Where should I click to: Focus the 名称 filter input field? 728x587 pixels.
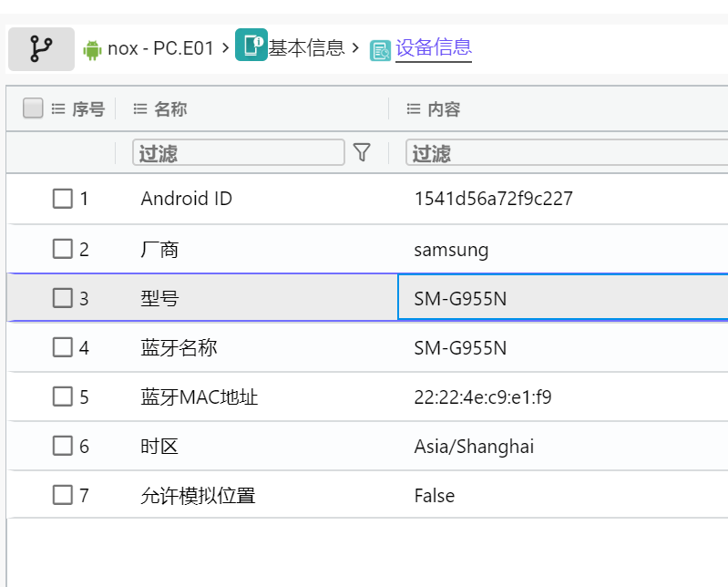[x=239, y=152]
